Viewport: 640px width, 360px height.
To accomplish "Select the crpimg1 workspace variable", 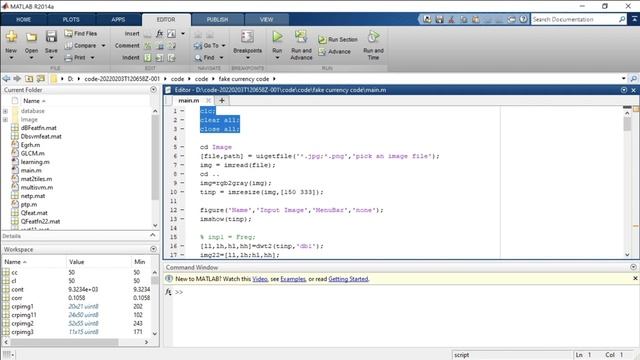I will pos(22,306).
